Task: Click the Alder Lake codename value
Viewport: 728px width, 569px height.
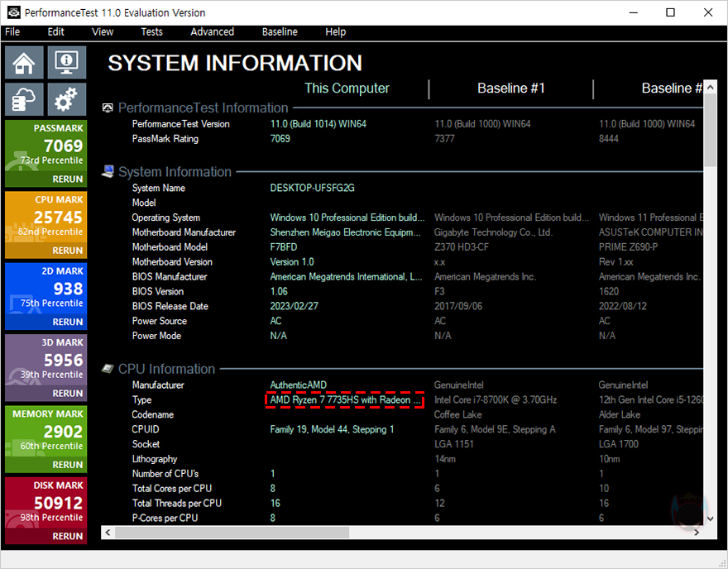Action: coord(620,415)
